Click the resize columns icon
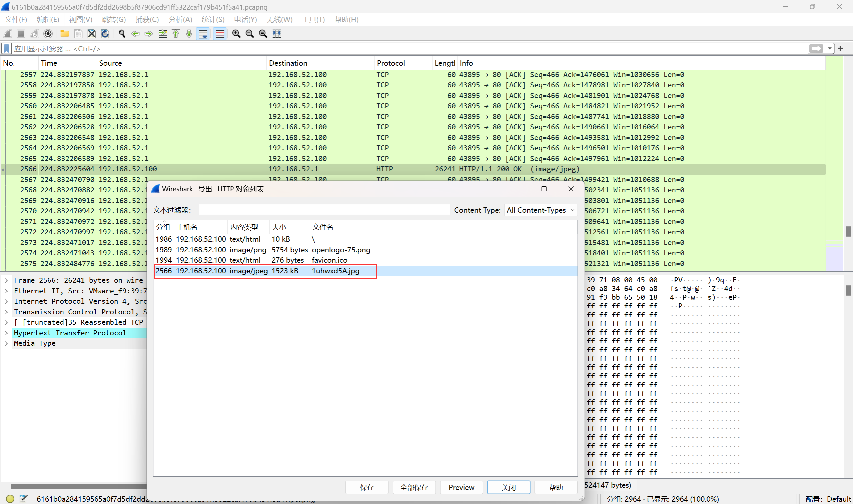 pyautogui.click(x=277, y=34)
